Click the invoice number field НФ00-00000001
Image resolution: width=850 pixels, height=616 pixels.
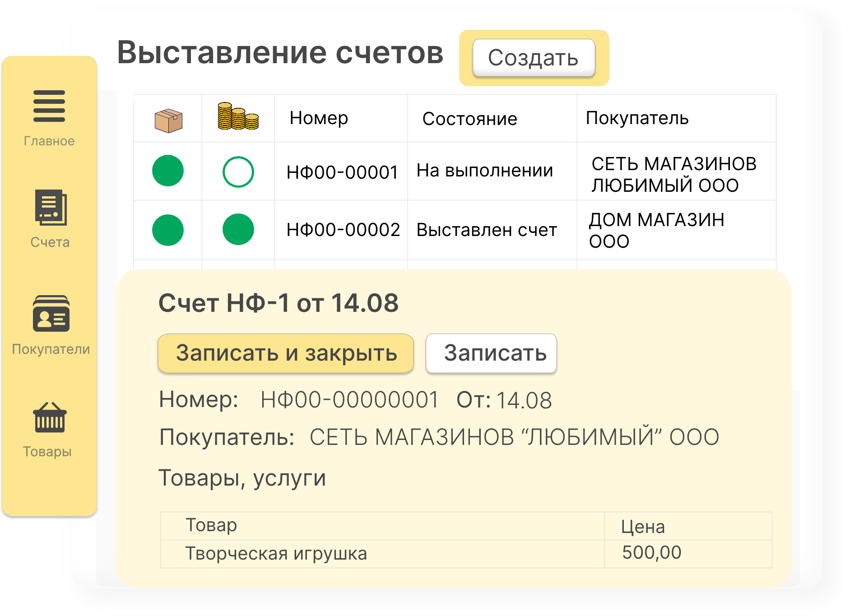pyautogui.click(x=348, y=399)
